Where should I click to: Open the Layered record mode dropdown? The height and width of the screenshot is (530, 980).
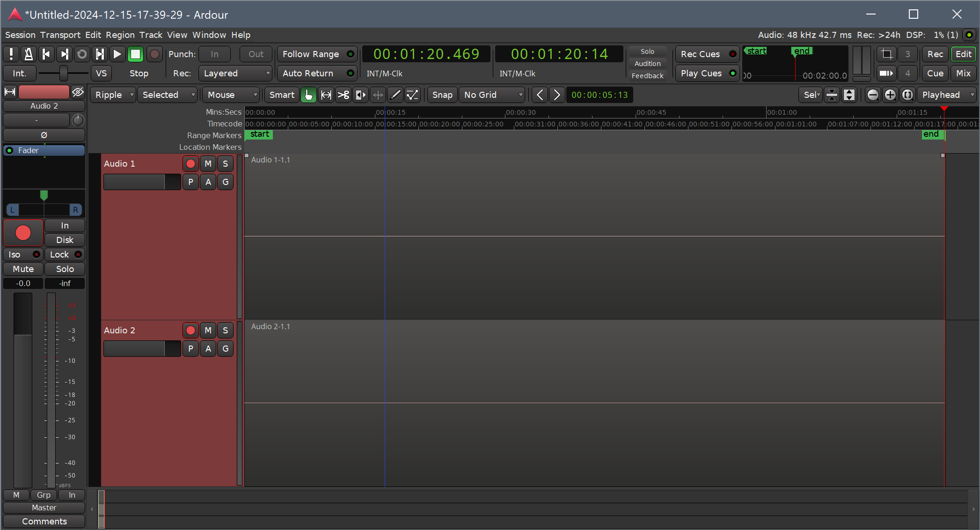pos(236,74)
